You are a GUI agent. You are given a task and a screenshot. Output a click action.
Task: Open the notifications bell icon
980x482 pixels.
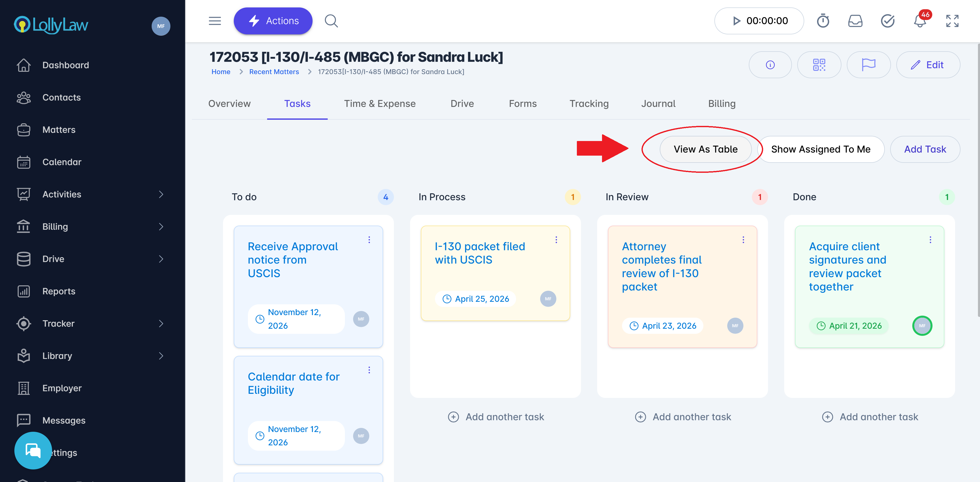click(x=919, y=21)
